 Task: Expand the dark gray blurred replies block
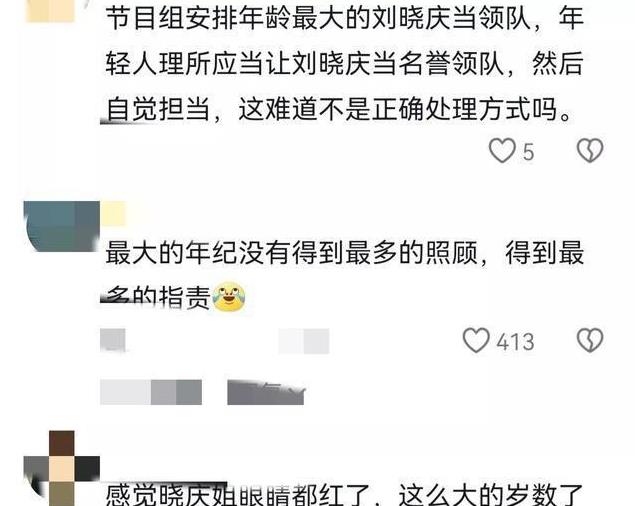pyautogui.click(x=265, y=392)
